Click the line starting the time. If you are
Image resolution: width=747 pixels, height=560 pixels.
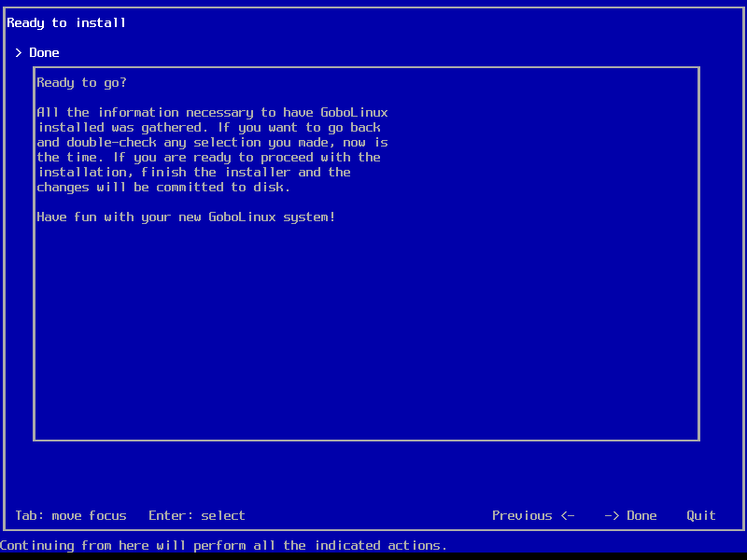point(208,157)
